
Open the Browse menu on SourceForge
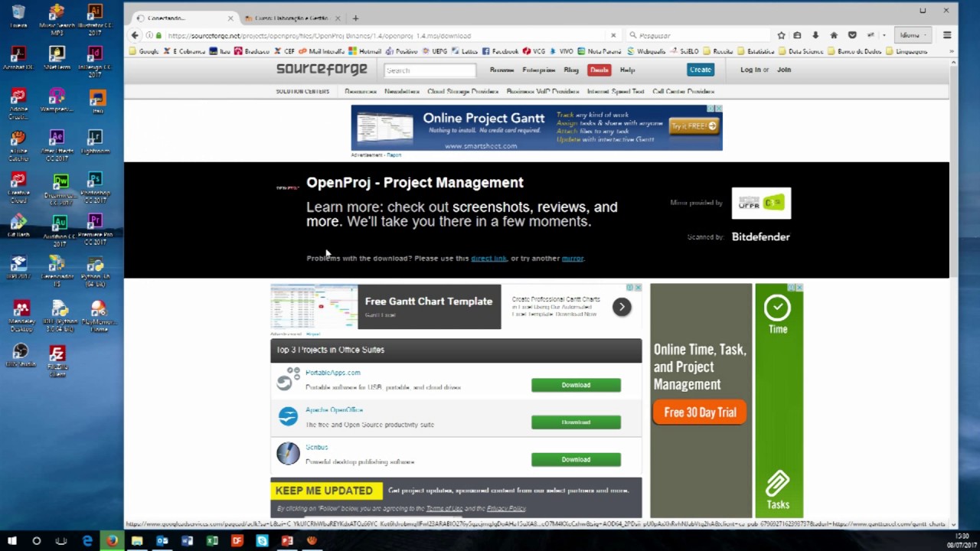coord(501,70)
